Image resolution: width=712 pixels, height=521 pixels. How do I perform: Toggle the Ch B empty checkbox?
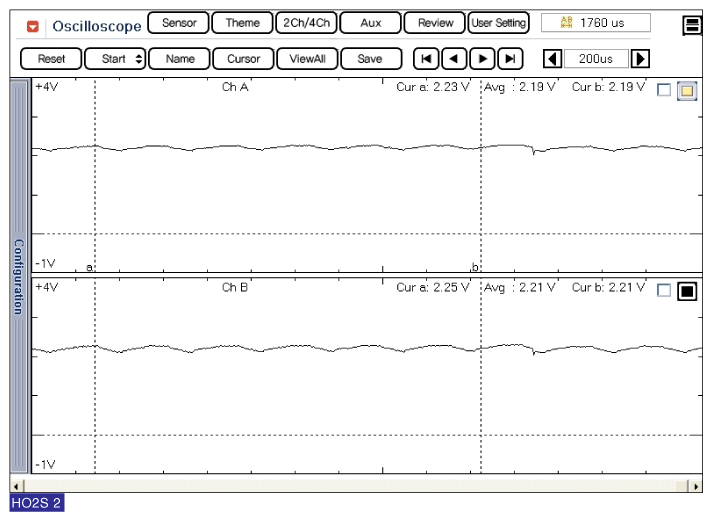coord(664,291)
